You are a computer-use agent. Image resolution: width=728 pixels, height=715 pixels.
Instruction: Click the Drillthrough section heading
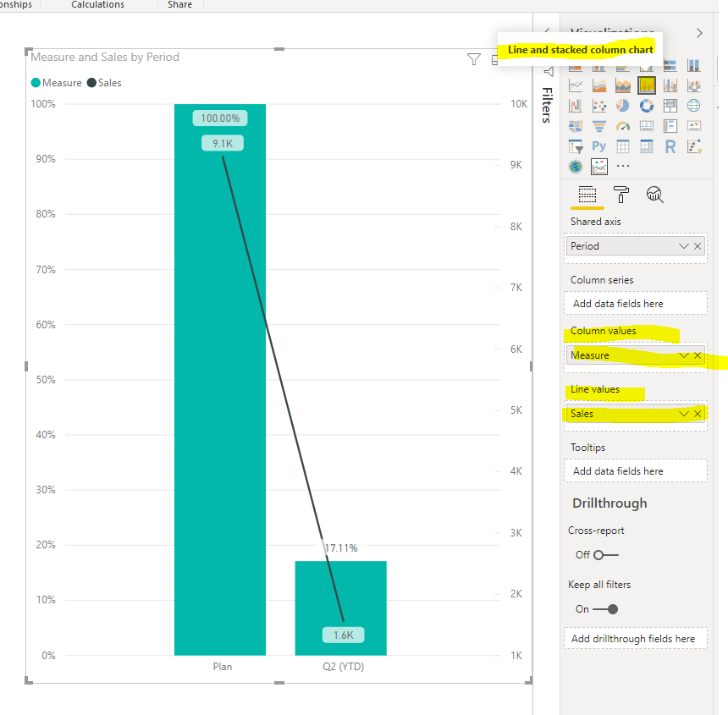[x=609, y=503]
